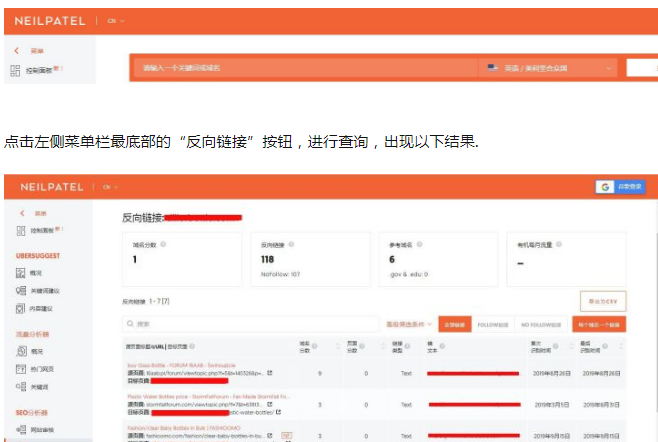
Task: Click the info icon next to 域名分数
Action: (163, 244)
